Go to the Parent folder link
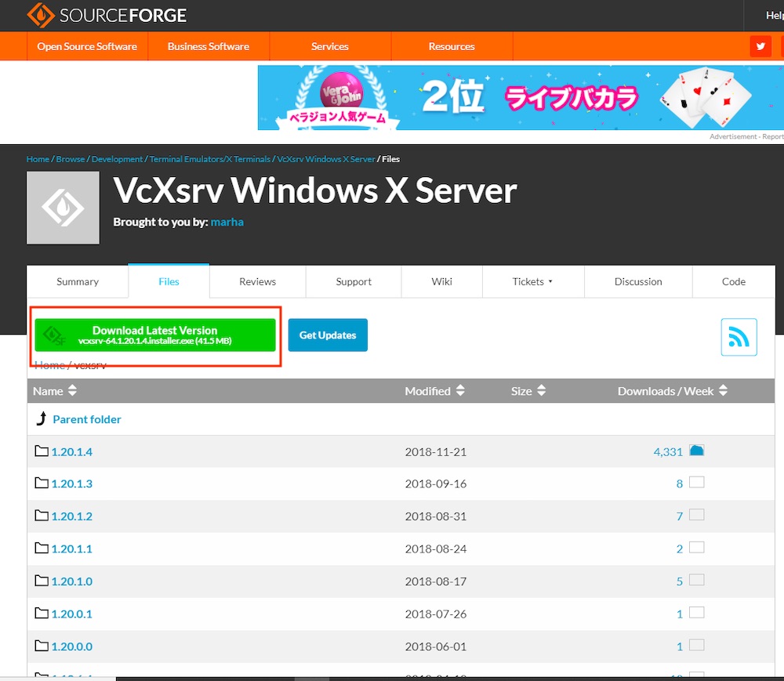Viewport: 784px width, 681px height. coord(87,419)
